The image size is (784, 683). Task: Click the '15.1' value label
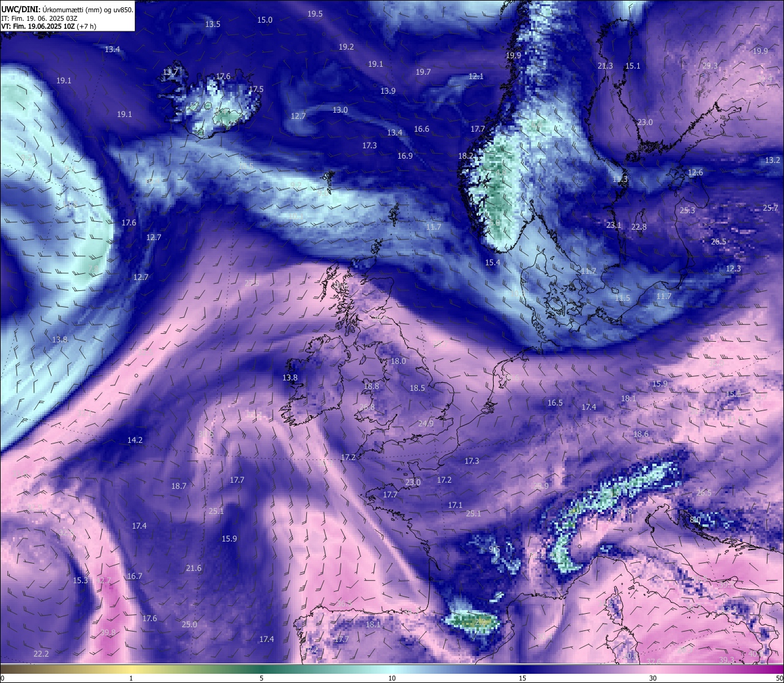633,66
